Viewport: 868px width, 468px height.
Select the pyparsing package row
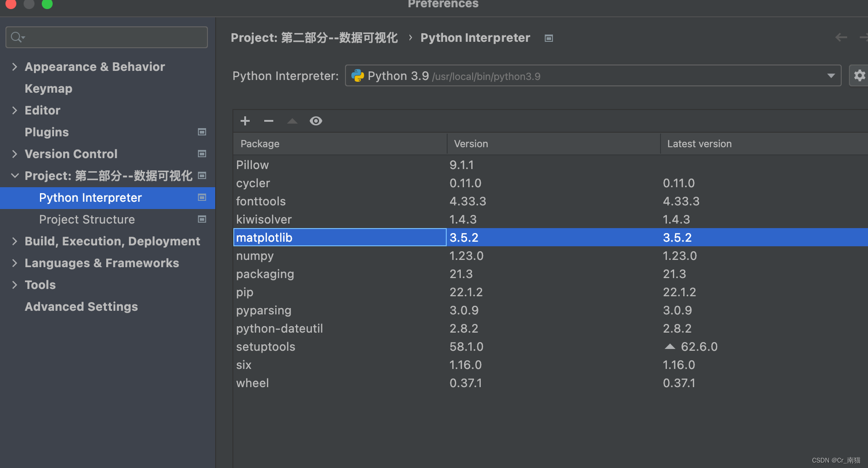pyautogui.click(x=551, y=310)
